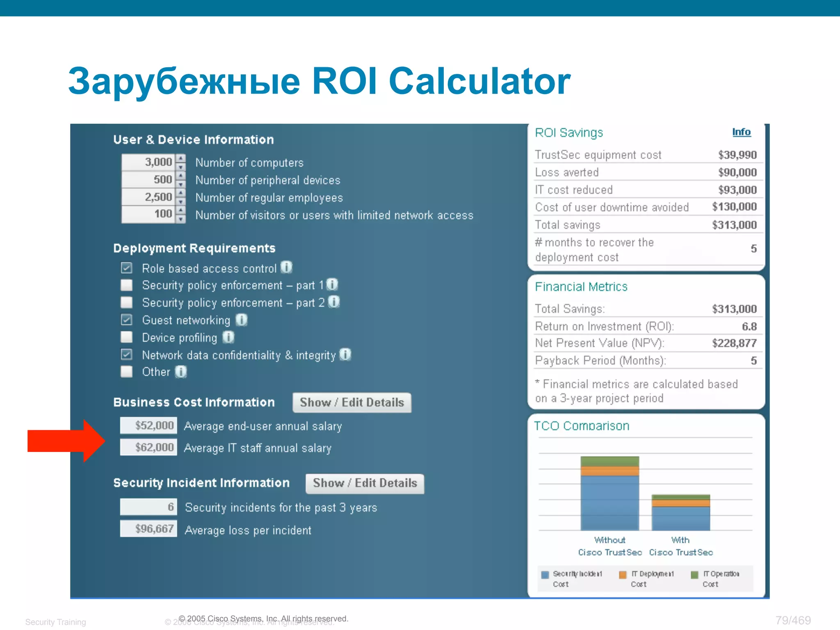Click the Loss averted $90,000 value
Image resolution: width=840 pixels, height=630 pixels.
click(x=737, y=172)
